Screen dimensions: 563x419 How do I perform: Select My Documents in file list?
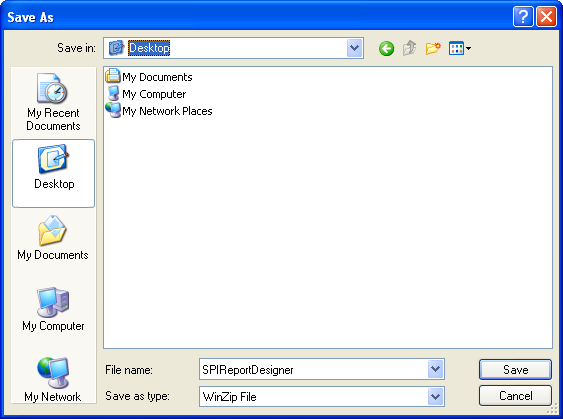pyautogui.click(x=149, y=77)
